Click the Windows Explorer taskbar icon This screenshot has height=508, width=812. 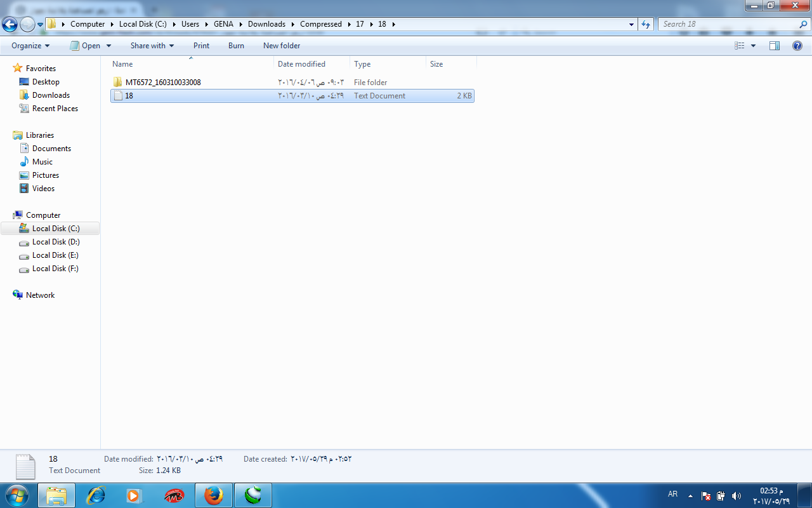56,495
